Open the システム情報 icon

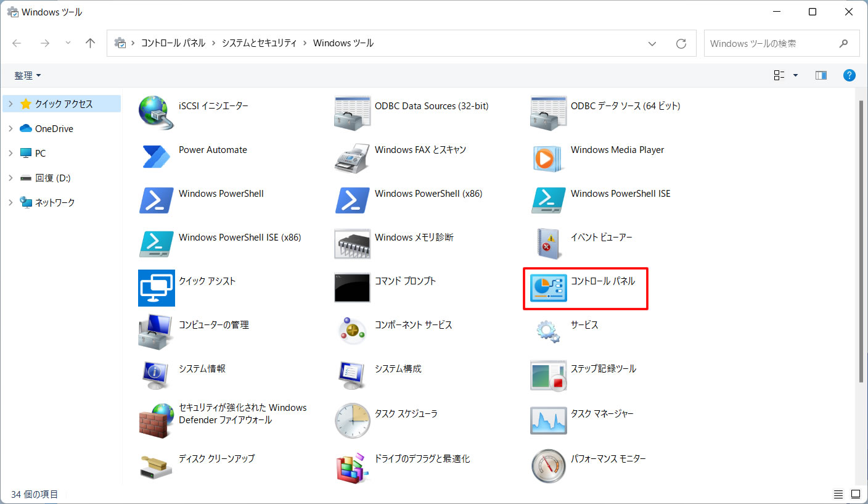pos(156,376)
